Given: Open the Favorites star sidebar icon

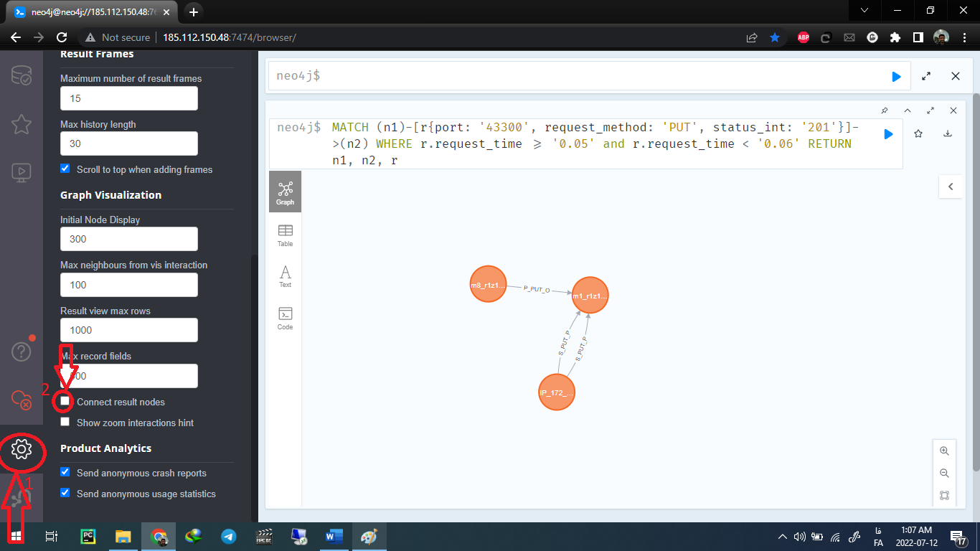Looking at the screenshot, I should coord(21,123).
